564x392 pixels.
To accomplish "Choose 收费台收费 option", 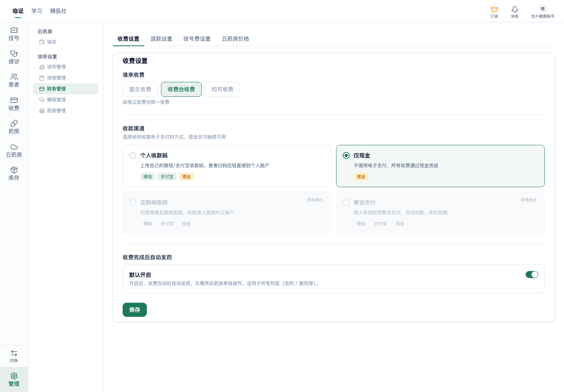I will pyautogui.click(x=181, y=89).
